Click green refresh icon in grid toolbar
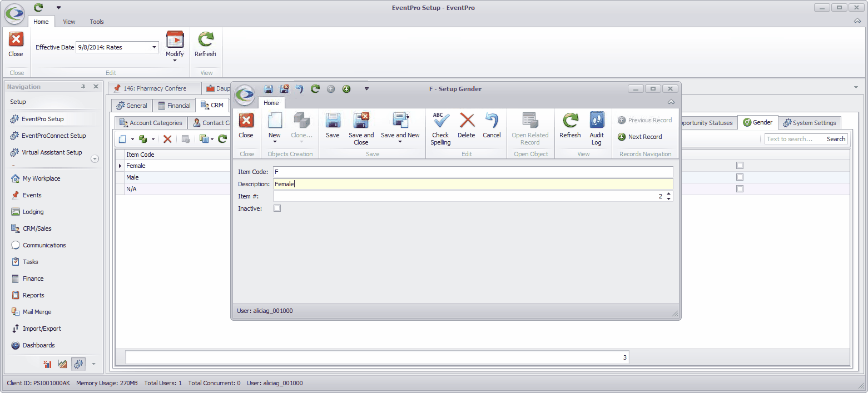 [x=222, y=139]
